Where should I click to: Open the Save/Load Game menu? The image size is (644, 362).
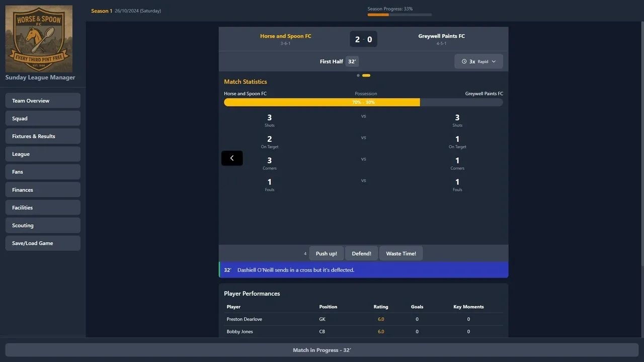43,243
